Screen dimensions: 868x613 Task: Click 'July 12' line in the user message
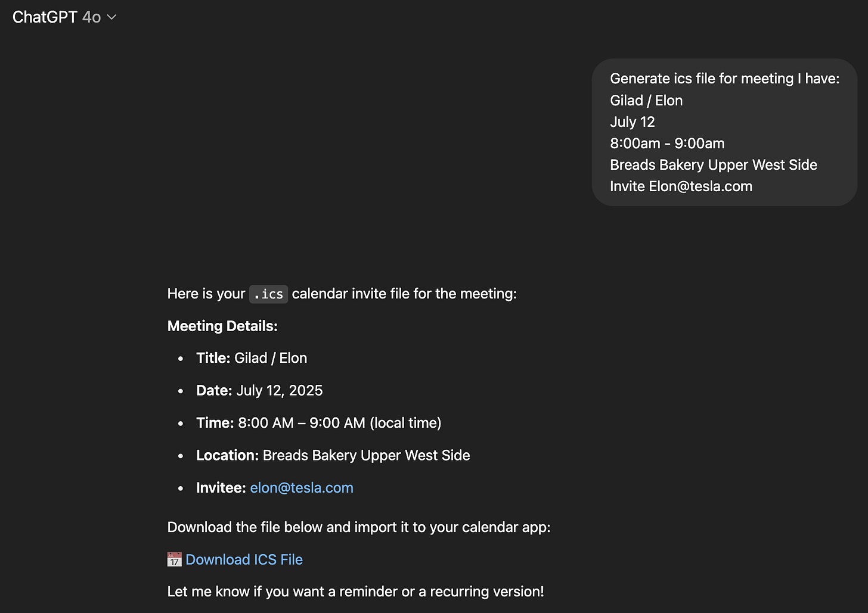(633, 122)
